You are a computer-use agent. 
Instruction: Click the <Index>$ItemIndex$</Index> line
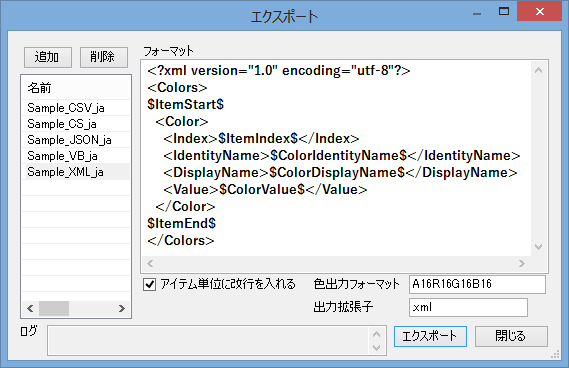click(x=261, y=138)
